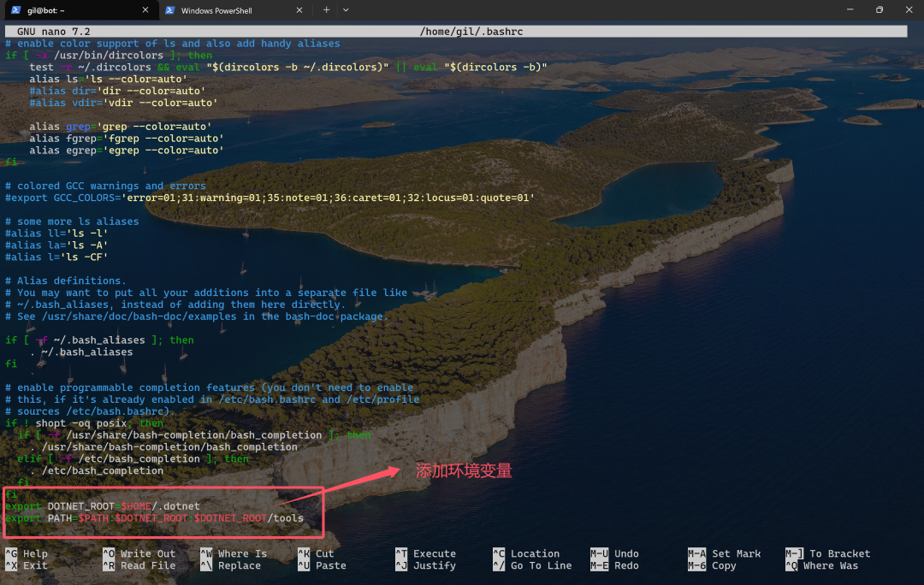Viewport: 924px width, 585px height.
Task: Click the ^\ Replace shortcut
Action: pyautogui.click(x=230, y=565)
